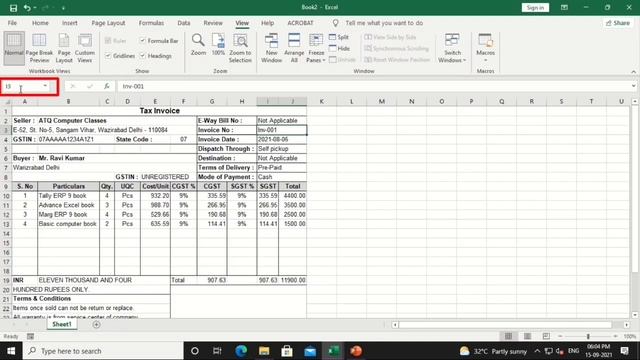This screenshot has height=360, width=640.
Task: Open Microsoft Store from taskbar
Action: pyautogui.click(x=287, y=351)
